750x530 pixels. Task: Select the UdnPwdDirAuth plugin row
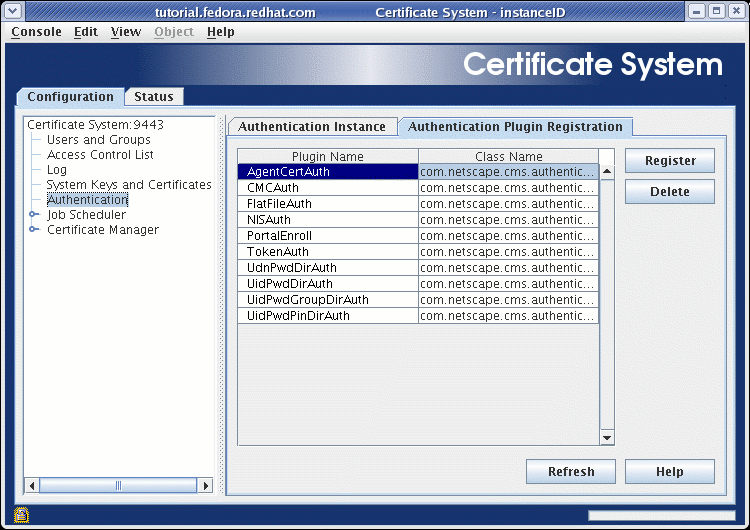[418, 268]
